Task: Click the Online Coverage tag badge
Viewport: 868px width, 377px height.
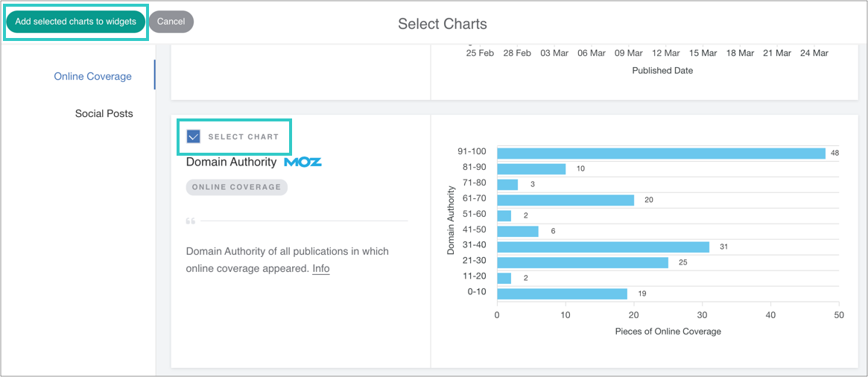Action: tap(236, 187)
